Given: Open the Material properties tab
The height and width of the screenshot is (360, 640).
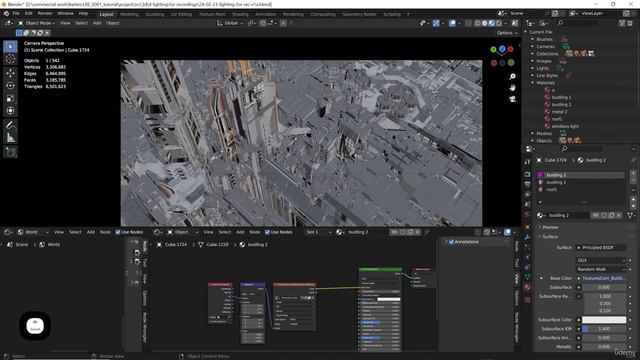Looking at the screenshot, I should [527, 287].
